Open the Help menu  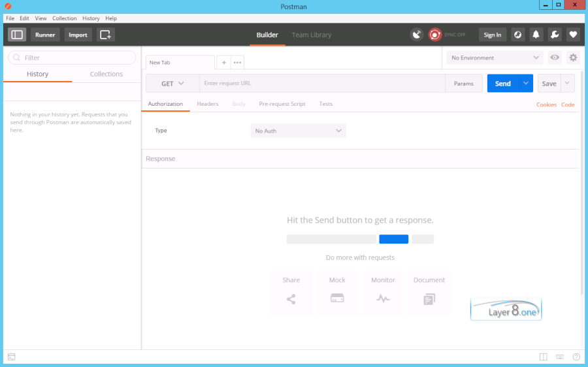coord(111,18)
